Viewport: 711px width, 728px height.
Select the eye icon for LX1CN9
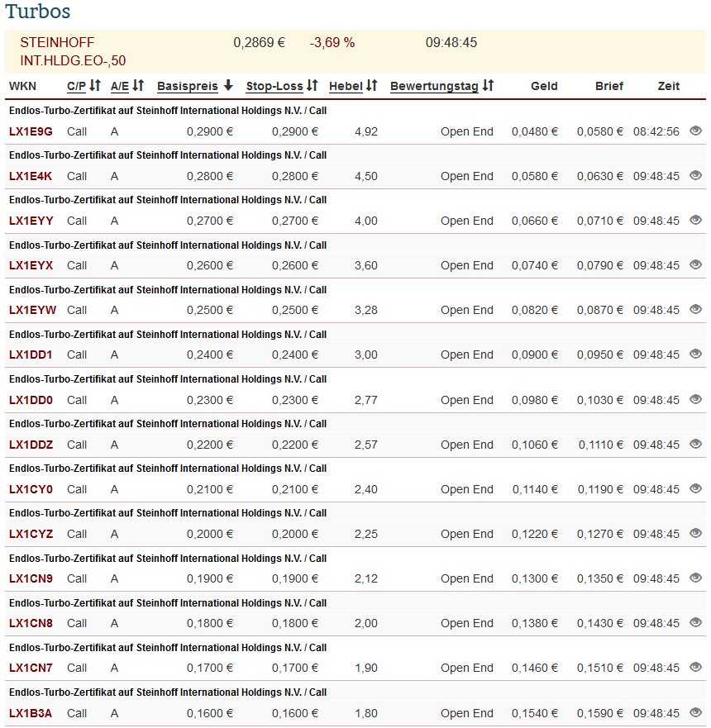pos(695,578)
